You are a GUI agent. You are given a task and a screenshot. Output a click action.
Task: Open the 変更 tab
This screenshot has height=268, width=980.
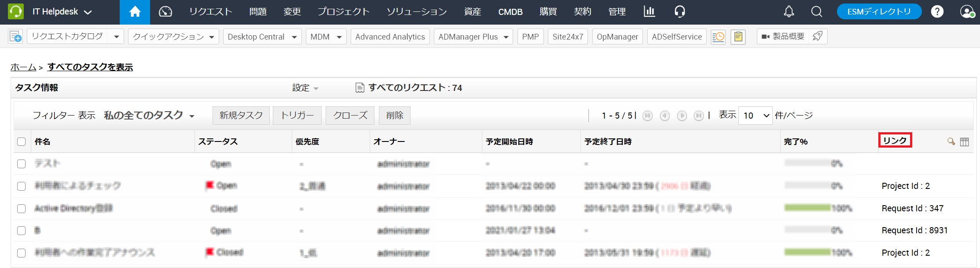click(292, 12)
